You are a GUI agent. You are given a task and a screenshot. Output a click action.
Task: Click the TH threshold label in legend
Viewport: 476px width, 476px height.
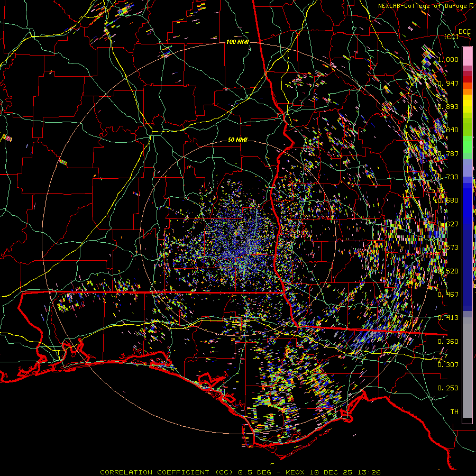click(x=454, y=411)
